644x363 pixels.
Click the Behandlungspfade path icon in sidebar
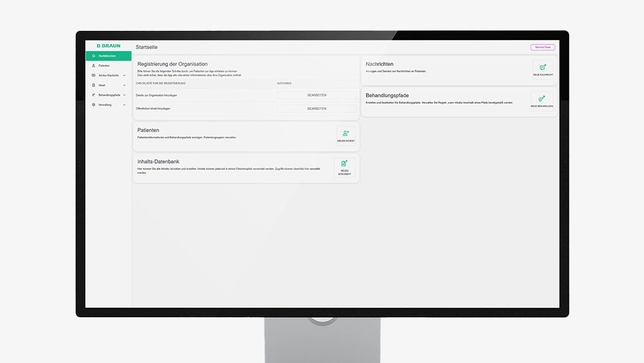(x=93, y=95)
